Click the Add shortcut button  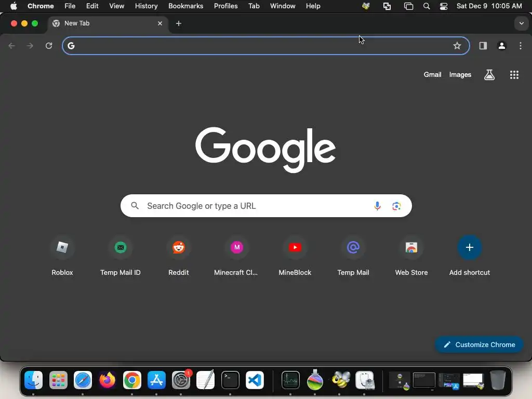point(470,256)
